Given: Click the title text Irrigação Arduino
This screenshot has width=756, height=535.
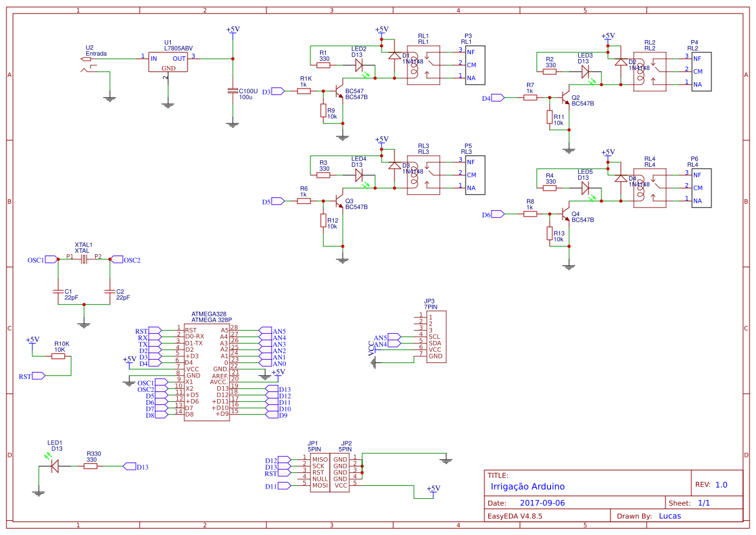Looking at the screenshot, I should click(x=528, y=486).
